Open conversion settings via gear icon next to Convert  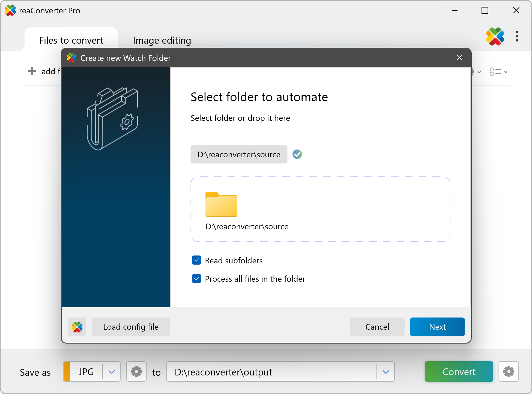click(x=509, y=371)
